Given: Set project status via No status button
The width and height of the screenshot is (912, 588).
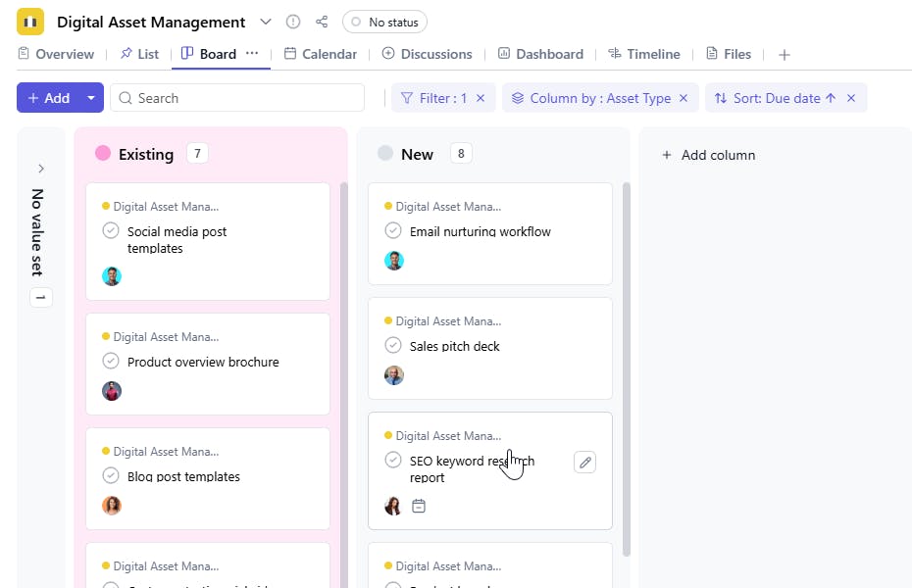Looking at the screenshot, I should pyautogui.click(x=384, y=22).
